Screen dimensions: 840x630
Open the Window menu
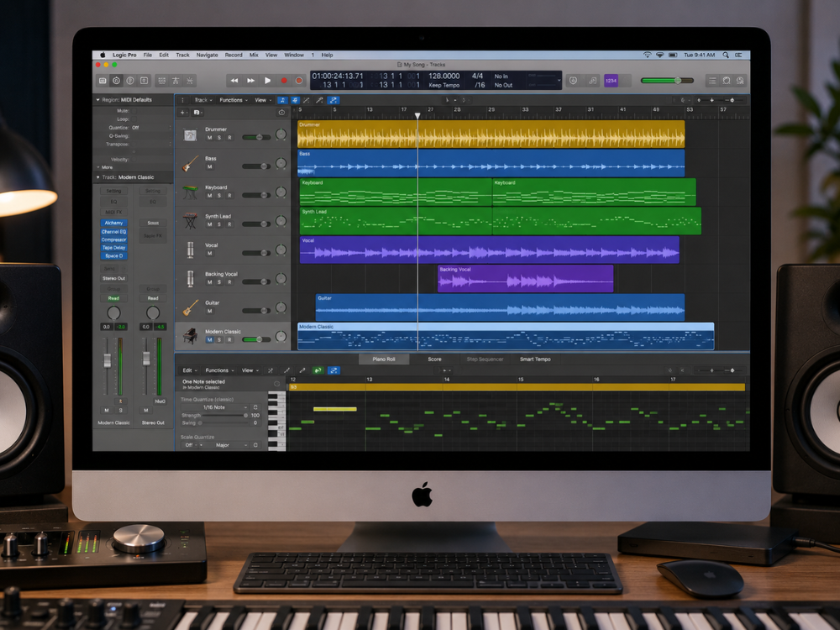(293, 55)
